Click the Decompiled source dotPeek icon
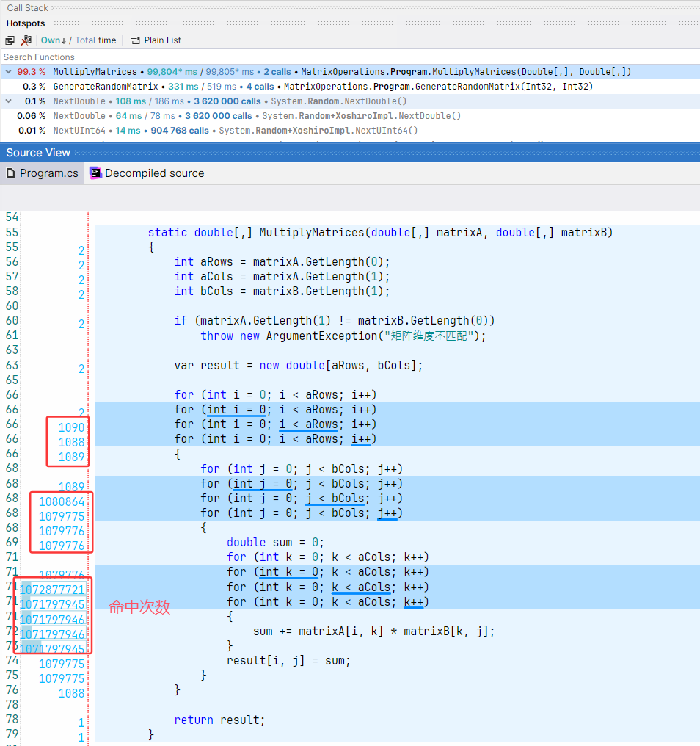This screenshot has width=700, height=746. click(95, 173)
